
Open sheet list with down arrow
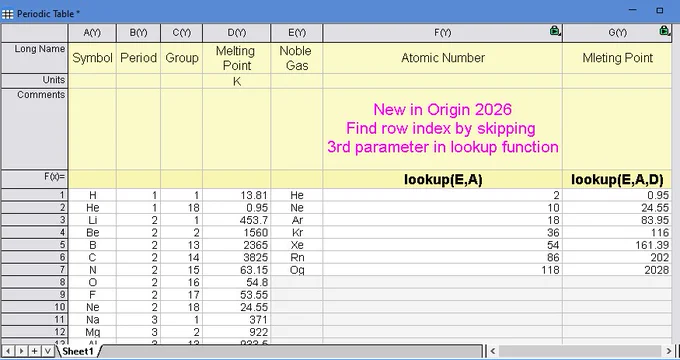pos(48,351)
